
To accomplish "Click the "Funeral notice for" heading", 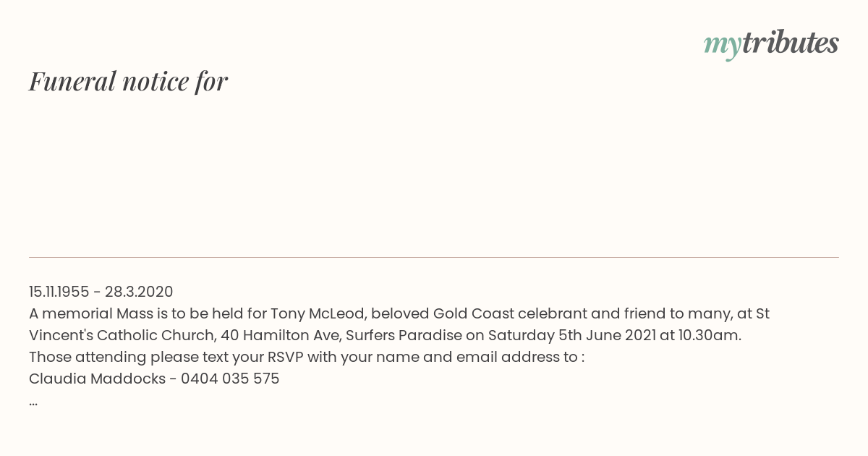I will 128,81.
